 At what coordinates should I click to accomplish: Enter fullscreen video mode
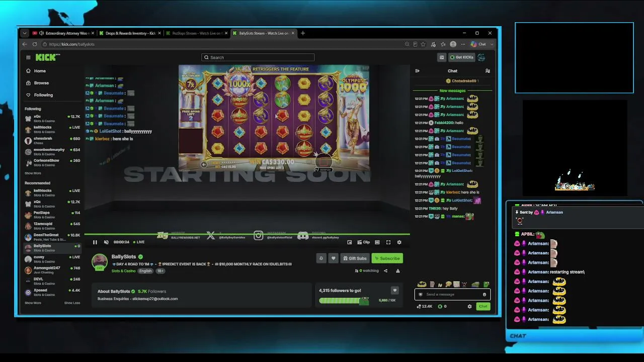[388, 242]
